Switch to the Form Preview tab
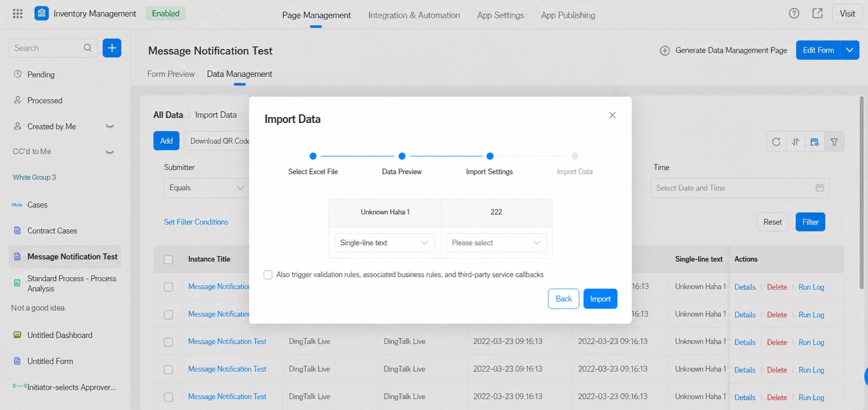The image size is (868, 410). click(x=171, y=74)
